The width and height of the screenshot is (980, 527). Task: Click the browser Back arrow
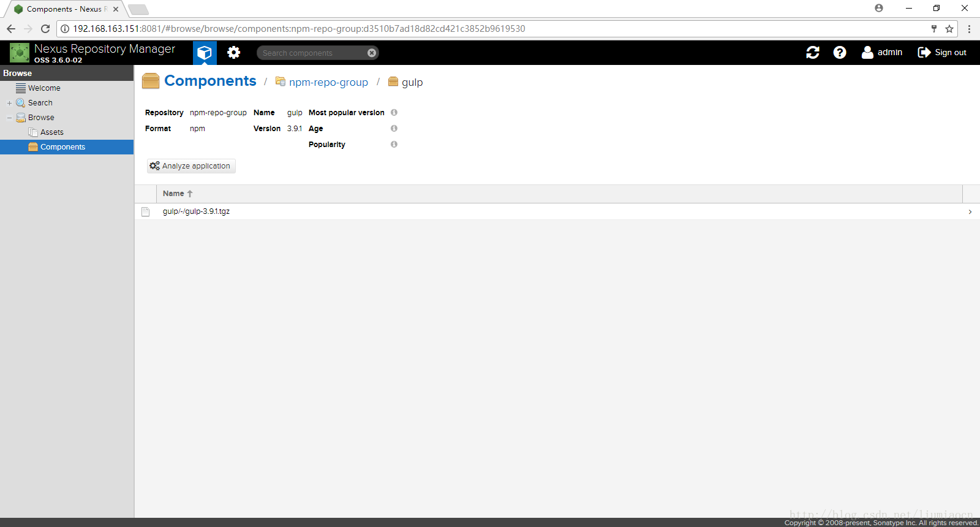(10, 29)
